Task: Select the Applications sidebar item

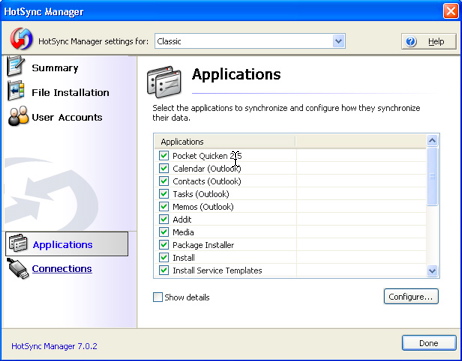Action: [67, 244]
